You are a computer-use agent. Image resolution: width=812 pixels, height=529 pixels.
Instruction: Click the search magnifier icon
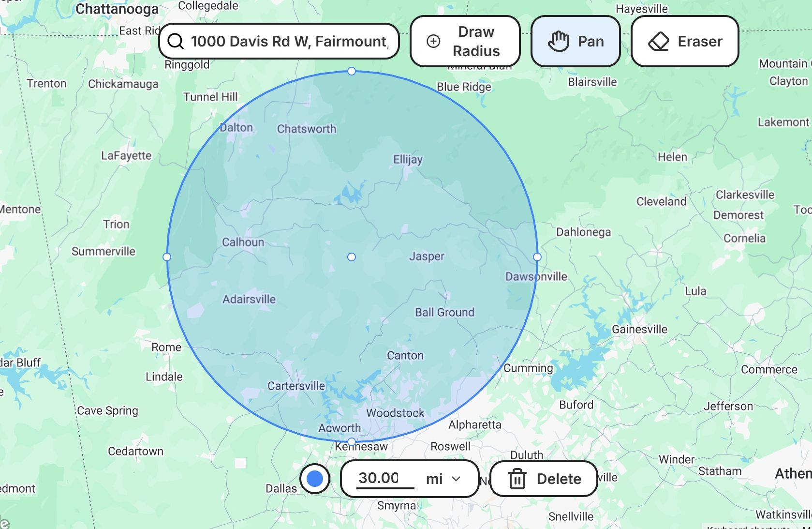pos(176,42)
